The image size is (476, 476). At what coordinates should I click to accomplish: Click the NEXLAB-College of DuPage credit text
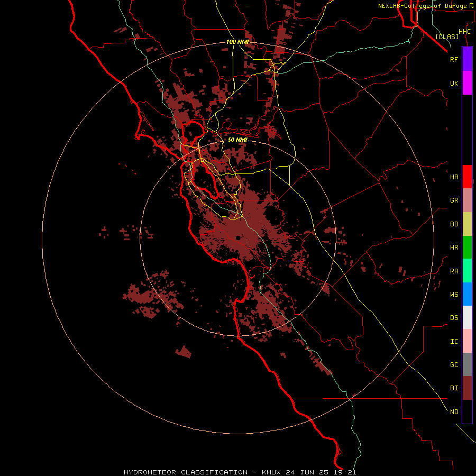pyautogui.click(x=422, y=6)
